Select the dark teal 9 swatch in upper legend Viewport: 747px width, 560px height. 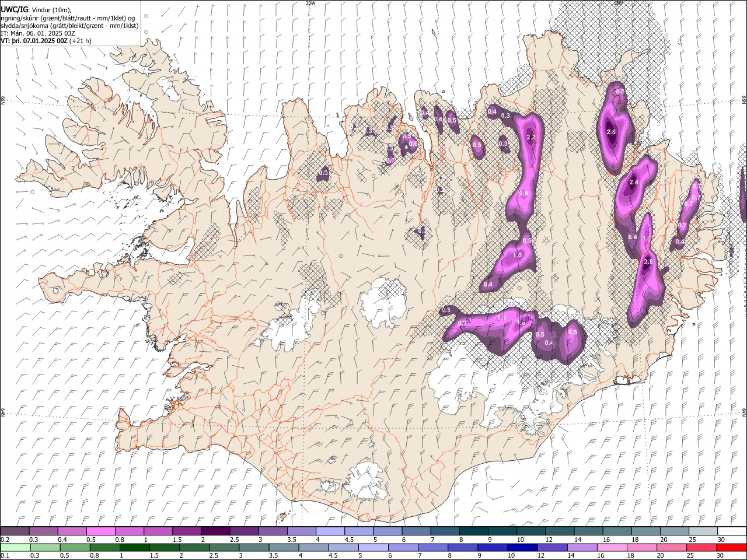point(473,531)
